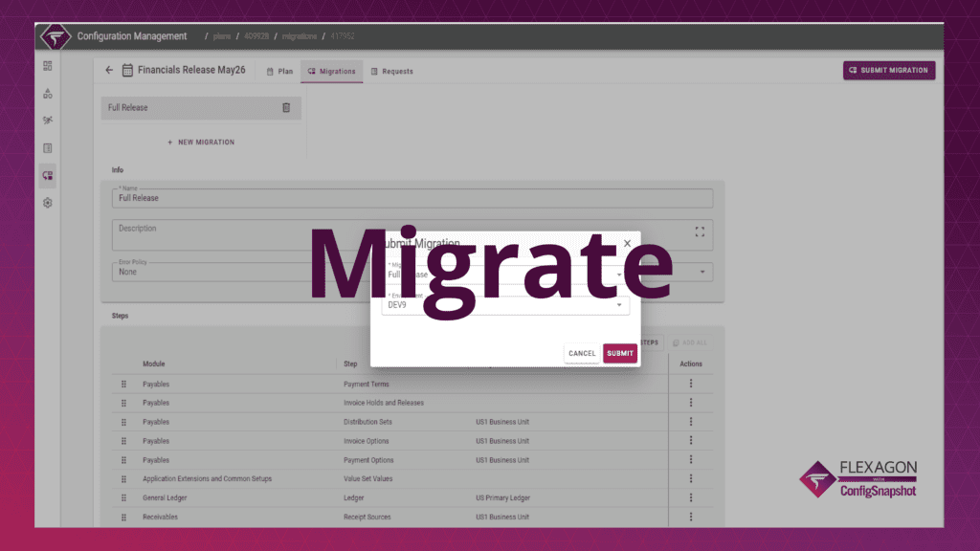Grab drag handle of Invoice Holds row
This screenshot has height=551, width=980.
tap(123, 403)
